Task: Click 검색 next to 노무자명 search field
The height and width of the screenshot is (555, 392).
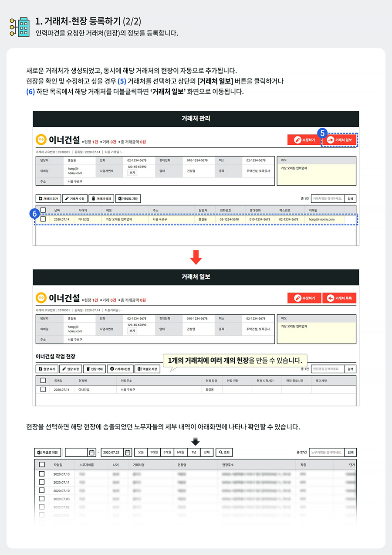Action: tap(350, 452)
